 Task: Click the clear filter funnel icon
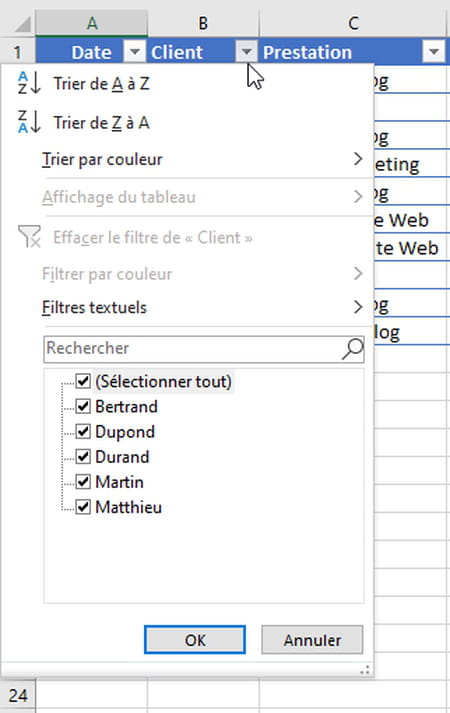click(29, 236)
